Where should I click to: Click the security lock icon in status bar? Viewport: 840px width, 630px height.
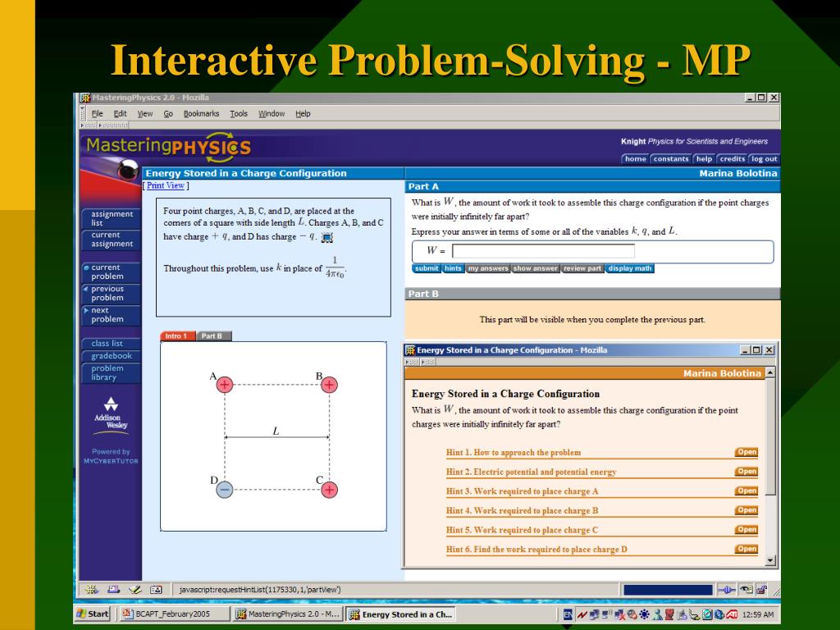(762, 590)
